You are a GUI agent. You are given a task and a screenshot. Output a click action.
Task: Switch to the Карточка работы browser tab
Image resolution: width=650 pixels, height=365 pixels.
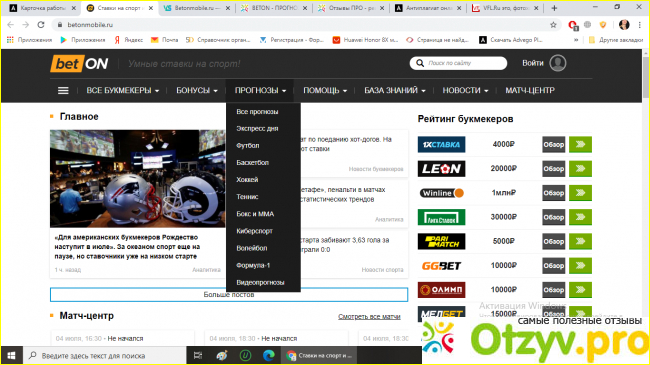coord(43,8)
